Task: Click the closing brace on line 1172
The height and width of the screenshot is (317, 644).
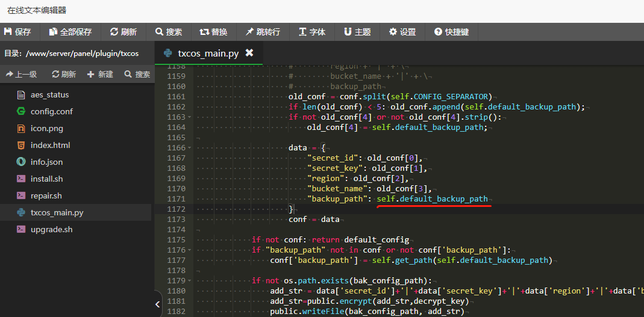Action: coord(291,209)
